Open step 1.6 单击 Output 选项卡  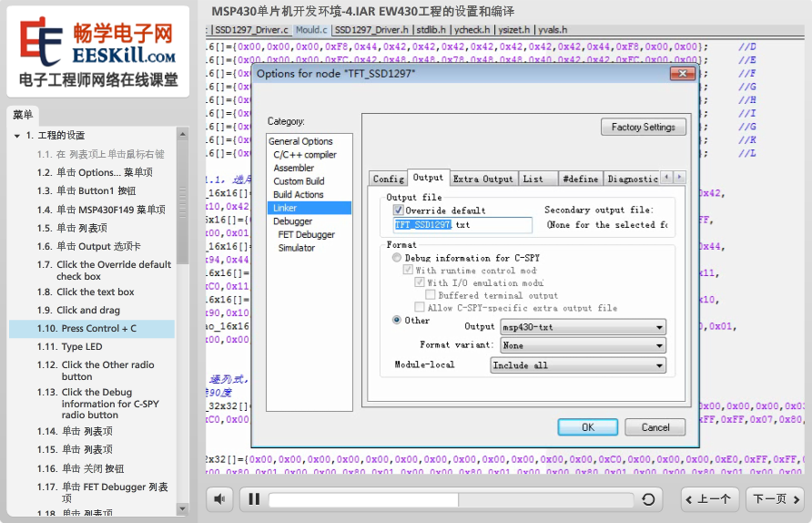pos(88,246)
